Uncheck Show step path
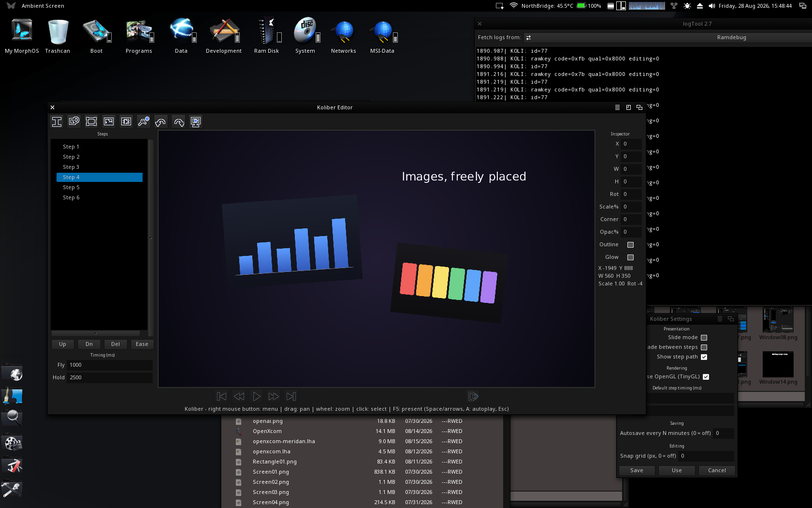The width and height of the screenshot is (812, 508). tap(704, 357)
